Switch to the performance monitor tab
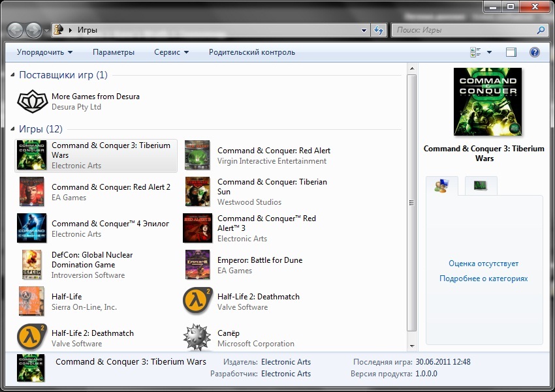Screen dimensions: 555x392 tap(481, 185)
